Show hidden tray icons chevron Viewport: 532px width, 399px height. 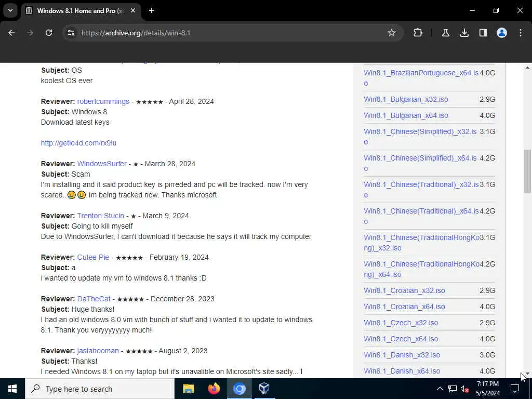(440, 389)
